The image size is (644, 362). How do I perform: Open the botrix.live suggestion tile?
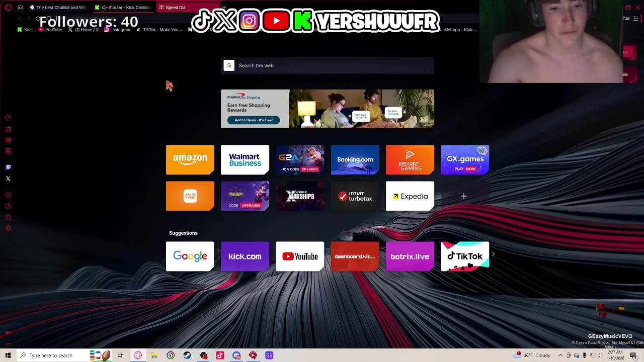click(x=410, y=256)
